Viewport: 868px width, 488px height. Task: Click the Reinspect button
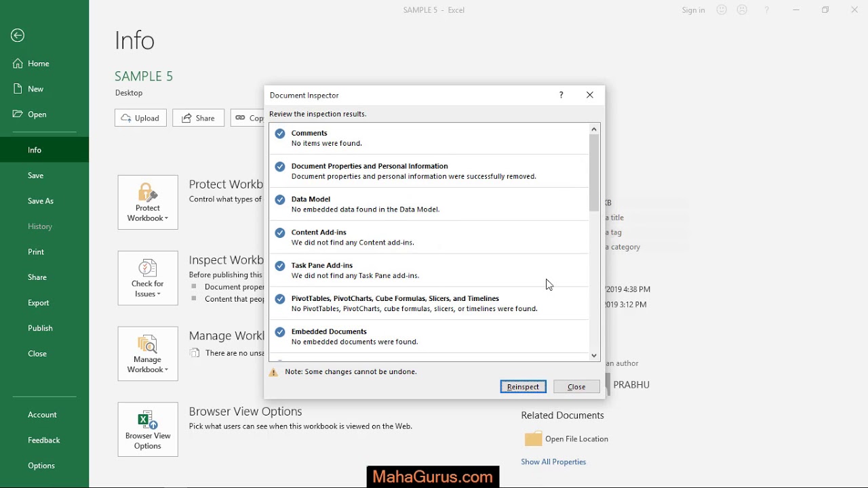523,386
